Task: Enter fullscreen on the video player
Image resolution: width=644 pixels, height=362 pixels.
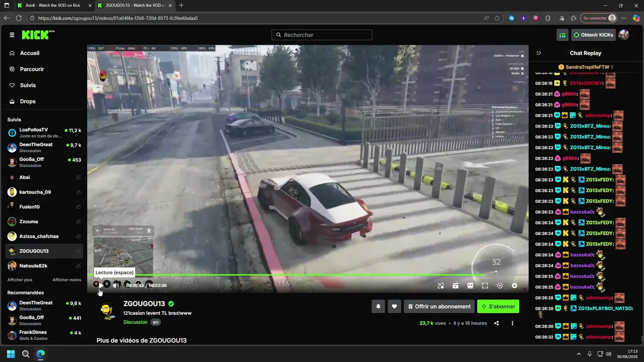Action: coord(485,286)
